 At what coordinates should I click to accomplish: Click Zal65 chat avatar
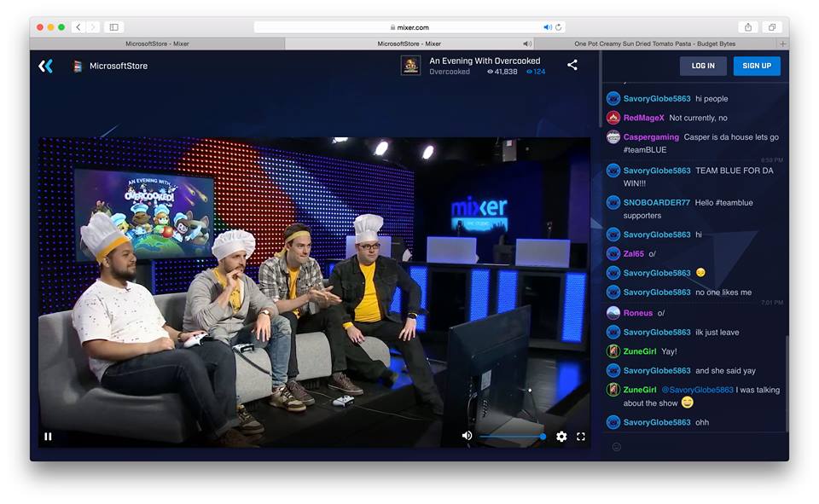click(x=613, y=254)
